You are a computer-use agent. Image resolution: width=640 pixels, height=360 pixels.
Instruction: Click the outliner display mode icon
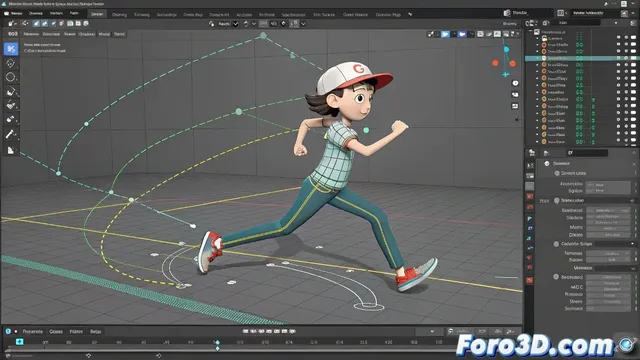click(546, 23)
